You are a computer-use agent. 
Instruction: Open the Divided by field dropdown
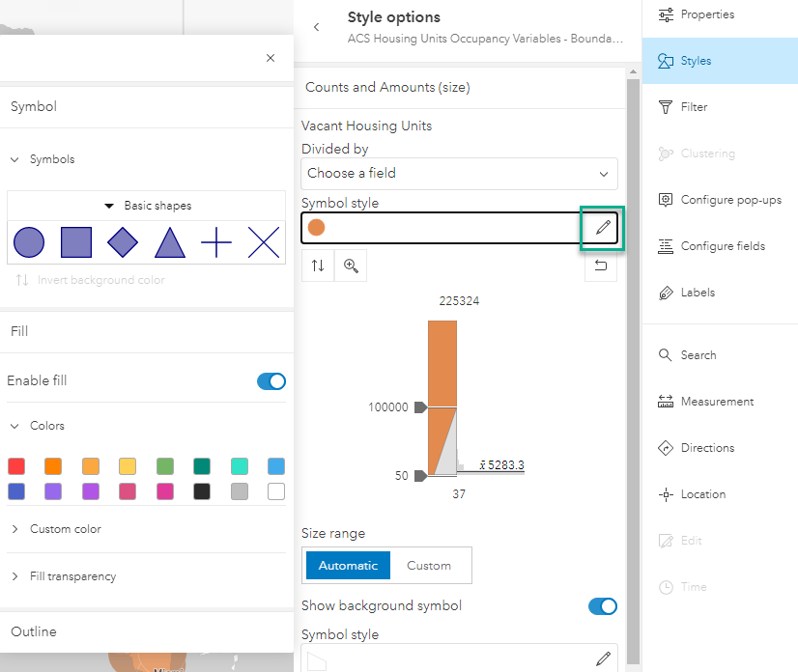click(459, 173)
